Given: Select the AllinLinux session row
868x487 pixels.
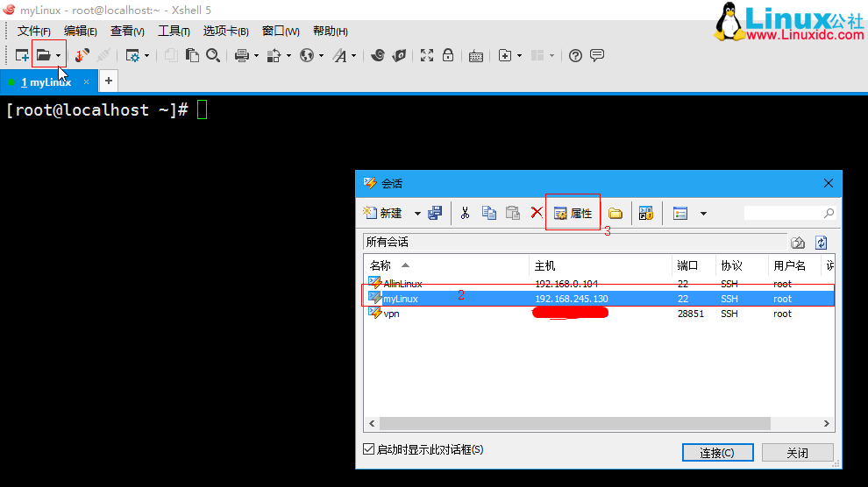Looking at the screenshot, I should pyautogui.click(x=599, y=284).
